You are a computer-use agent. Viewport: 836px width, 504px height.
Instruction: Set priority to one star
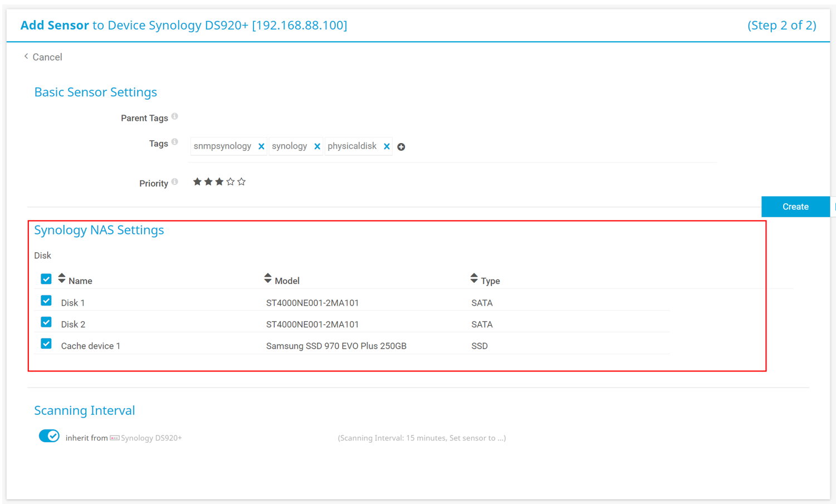click(x=197, y=182)
